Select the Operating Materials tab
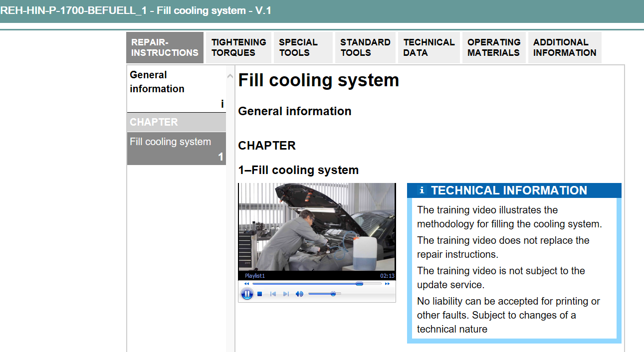The image size is (644, 352). (x=493, y=47)
